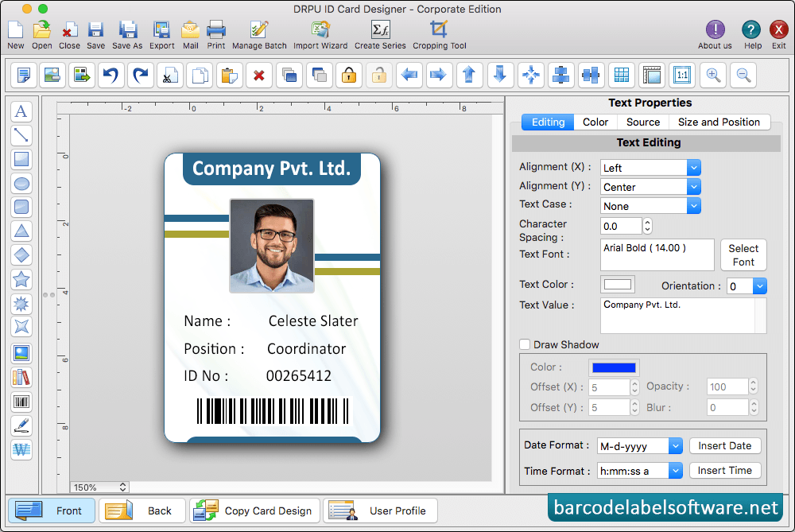Select the Star shape tool
This screenshot has height=532, width=795.
point(21,279)
